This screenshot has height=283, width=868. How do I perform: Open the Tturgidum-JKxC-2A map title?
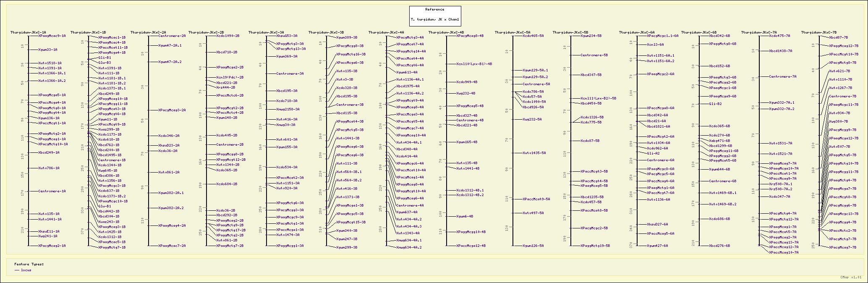click(x=148, y=32)
